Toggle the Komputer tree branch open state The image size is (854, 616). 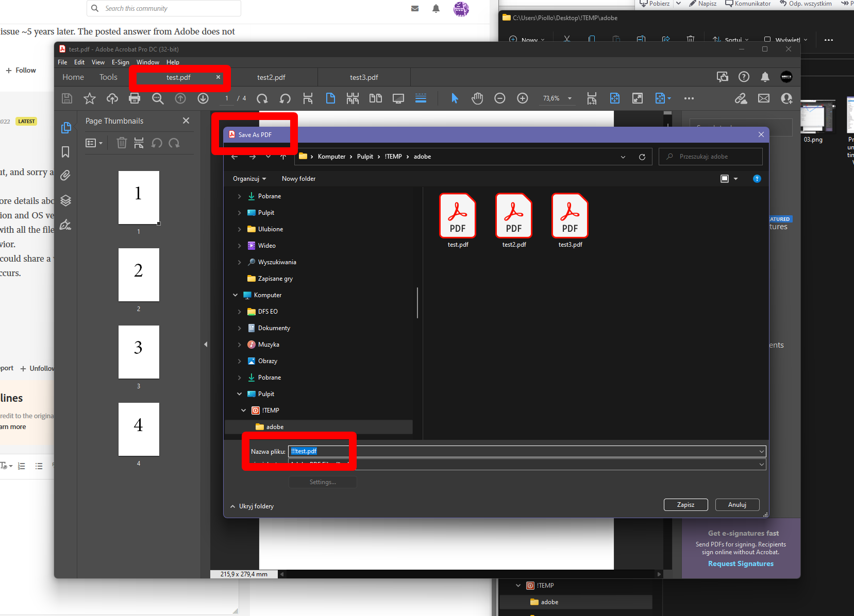236,295
